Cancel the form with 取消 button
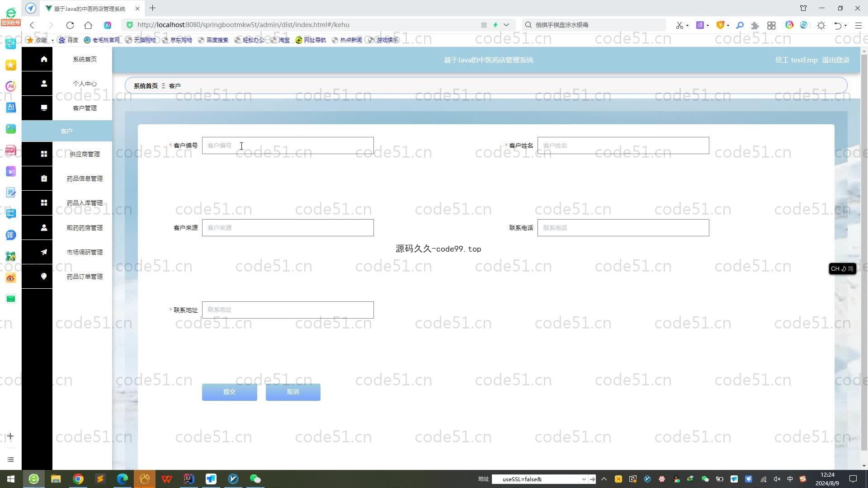The width and height of the screenshot is (868, 488). point(293,392)
